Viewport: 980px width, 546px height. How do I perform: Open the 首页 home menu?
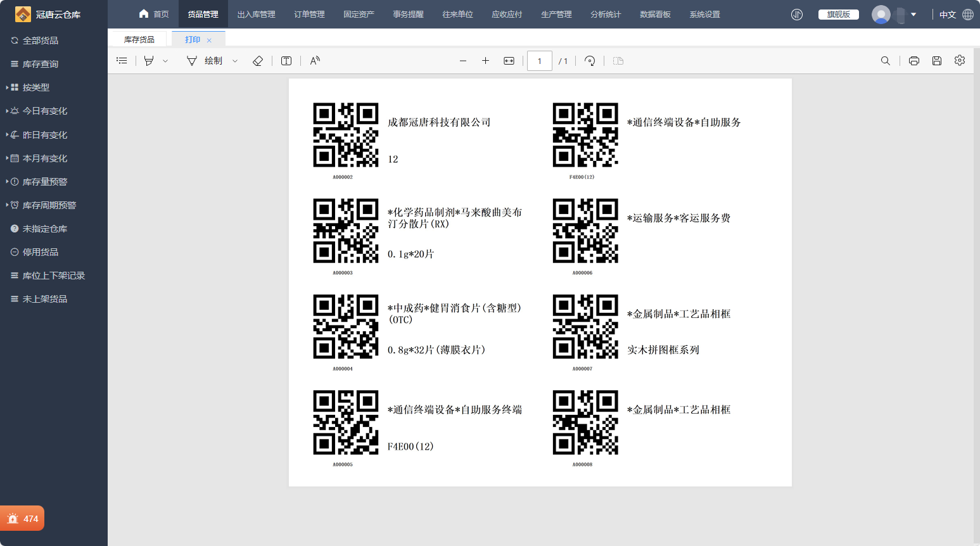[x=154, y=14]
